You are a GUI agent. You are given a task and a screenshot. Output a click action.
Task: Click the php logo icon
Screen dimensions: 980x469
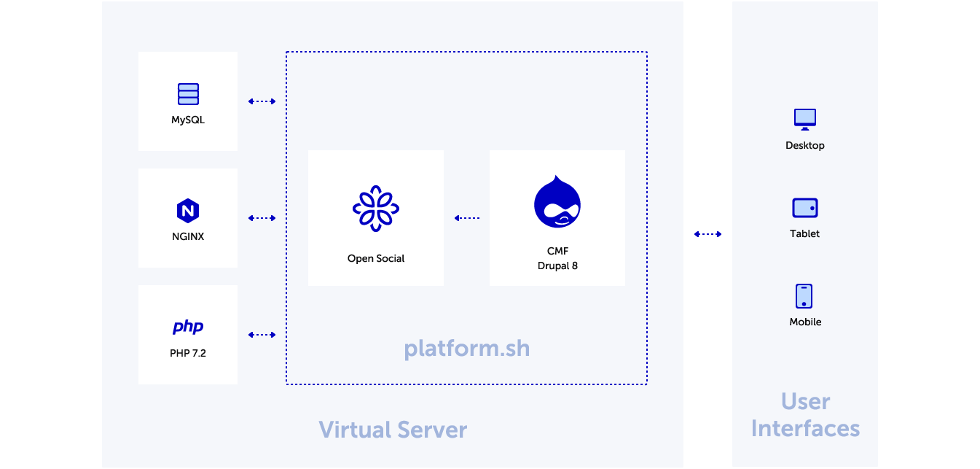pos(188,327)
